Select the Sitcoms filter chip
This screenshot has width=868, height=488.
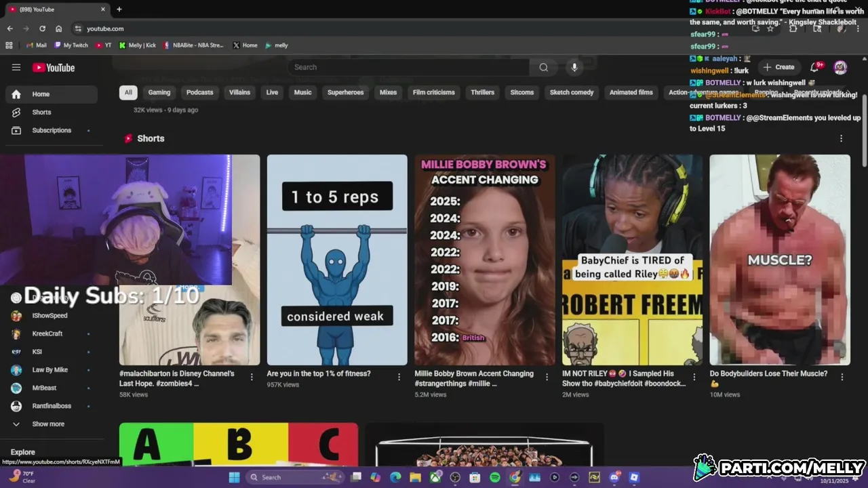pyautogui.click(x=521, y=92)
